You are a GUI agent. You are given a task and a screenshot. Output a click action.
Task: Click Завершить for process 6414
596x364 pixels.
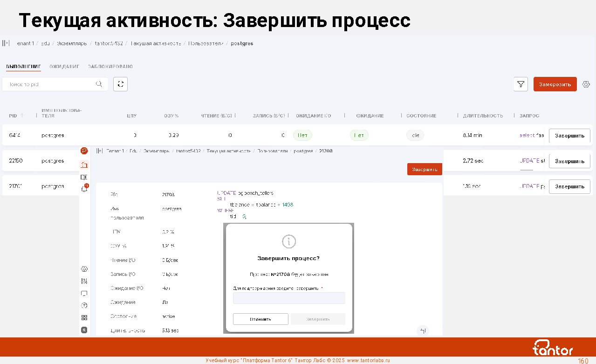point(569,136)
